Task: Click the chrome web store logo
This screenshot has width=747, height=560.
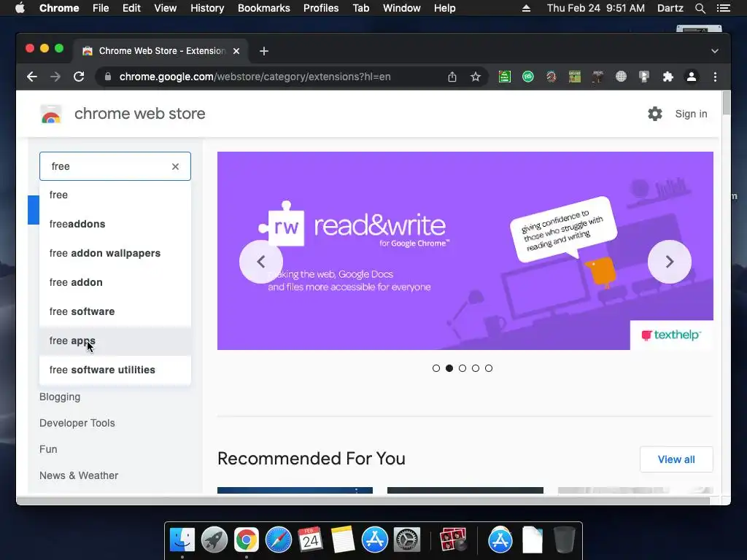Action: [x=51, y=114]
